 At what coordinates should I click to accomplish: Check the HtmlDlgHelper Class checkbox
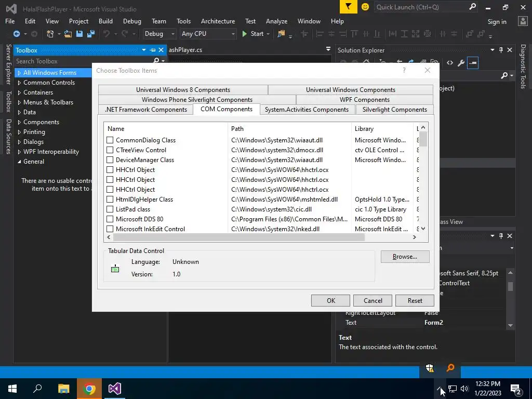coord(110,199)
